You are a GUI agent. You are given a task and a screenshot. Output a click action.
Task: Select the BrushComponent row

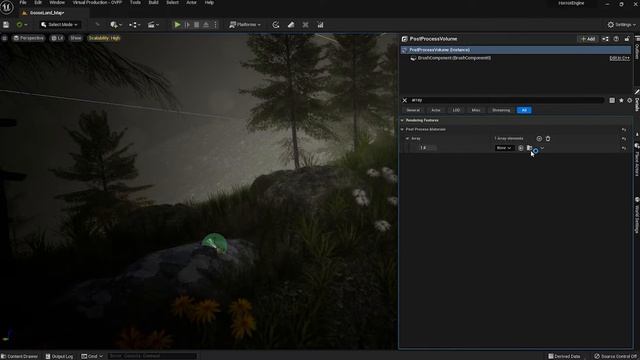pyautogui.click(x=516, y=58)
